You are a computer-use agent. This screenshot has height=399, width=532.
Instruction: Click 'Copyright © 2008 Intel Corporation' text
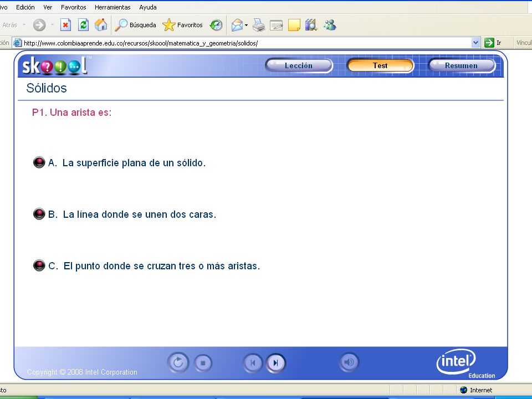tap(82, 372)
